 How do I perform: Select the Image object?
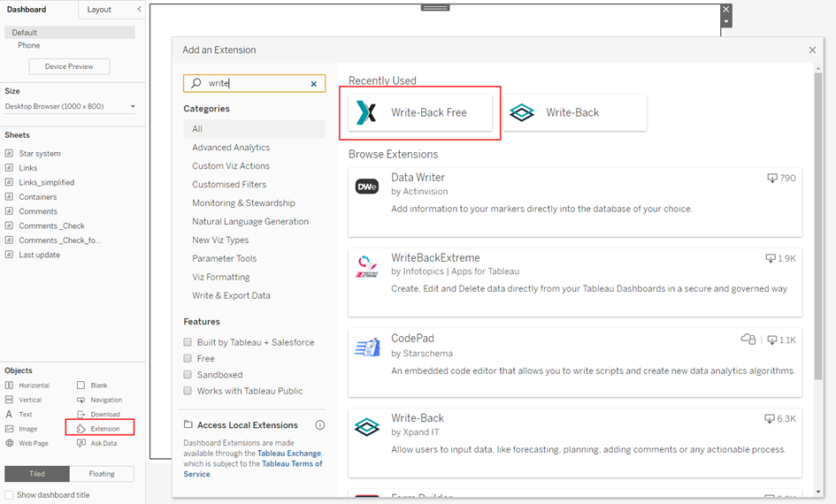coord(22,428)
